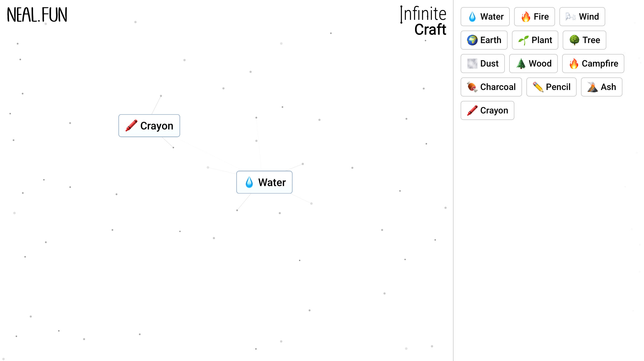
Task: Click the Water item on the canvas
Action: (264, 182)
